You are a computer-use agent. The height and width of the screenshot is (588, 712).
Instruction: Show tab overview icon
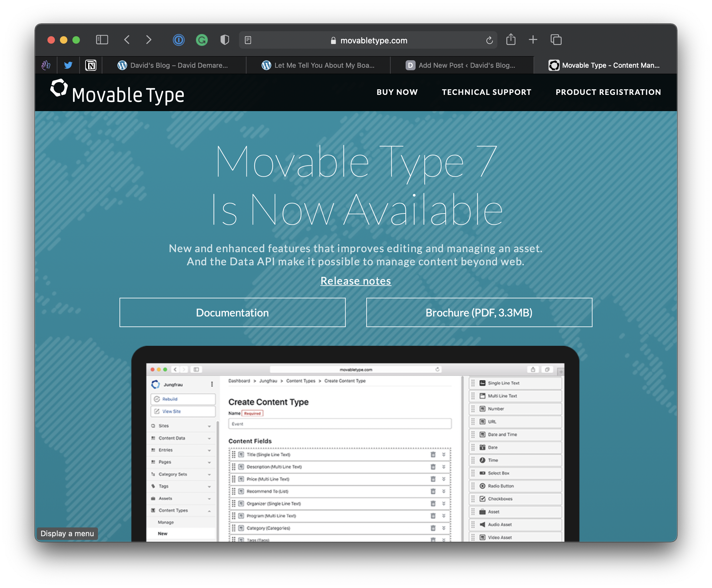[556, 40]
